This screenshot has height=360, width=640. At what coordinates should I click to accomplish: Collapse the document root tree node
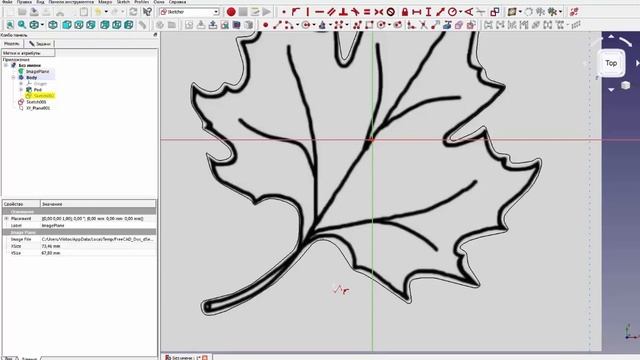pyautogui.click(x=6, y=65)
